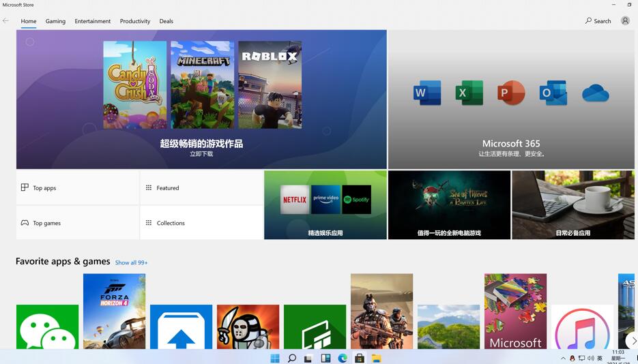
Task: Open the QQ penguin tray icon
Action: (x=572, y=359)
